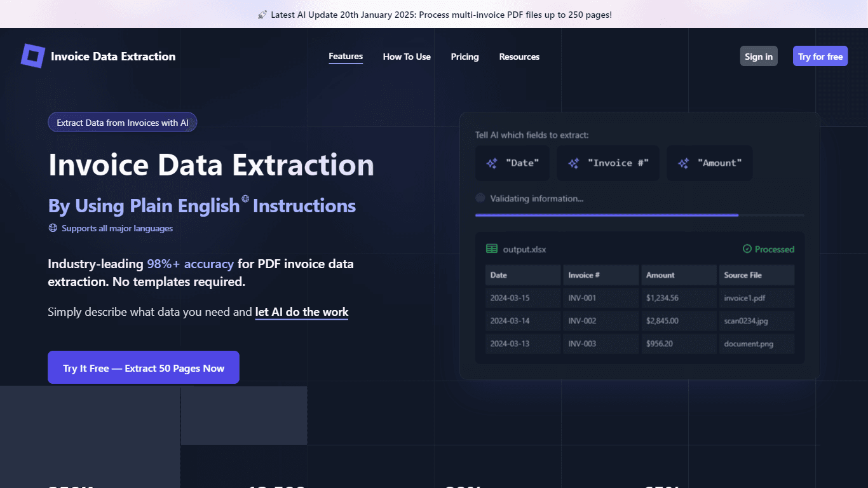Click globe icon before Supports all major languages
This screenshot has width=868, height=488.
click(x=53, y=228)
